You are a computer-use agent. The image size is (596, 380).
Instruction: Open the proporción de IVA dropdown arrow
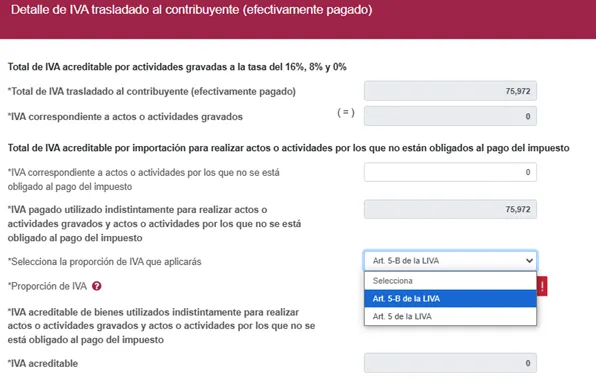(529, 261)
